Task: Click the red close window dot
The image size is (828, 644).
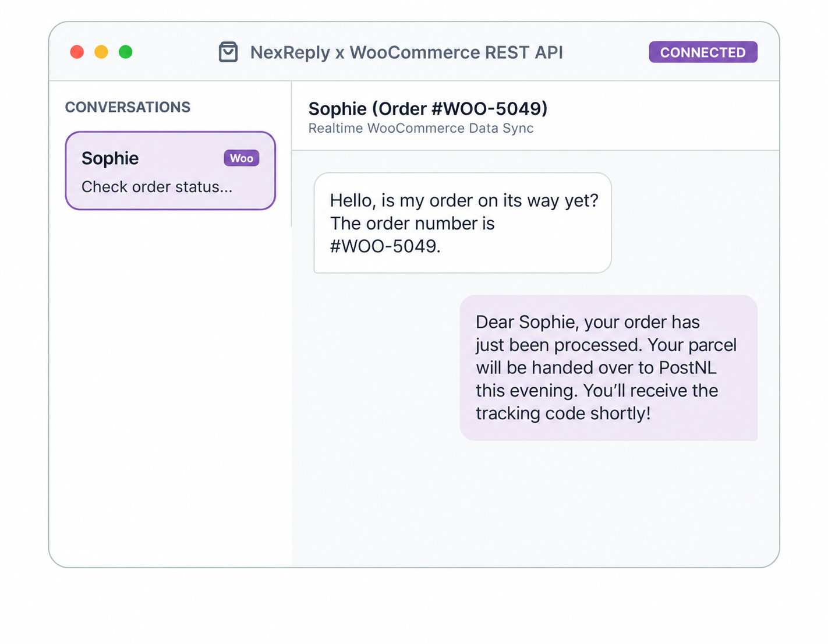Action: point(77,52)
